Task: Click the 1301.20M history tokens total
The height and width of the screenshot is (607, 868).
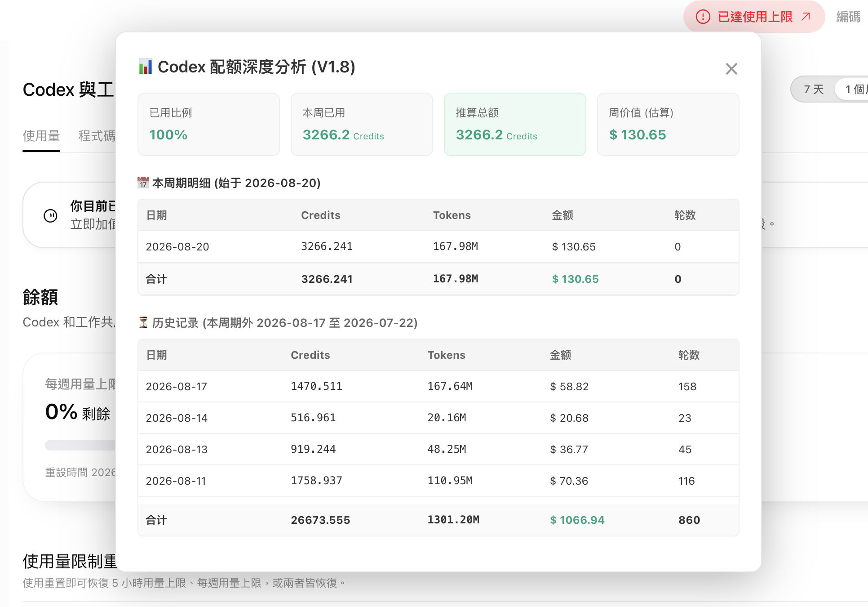Action: 453,520
